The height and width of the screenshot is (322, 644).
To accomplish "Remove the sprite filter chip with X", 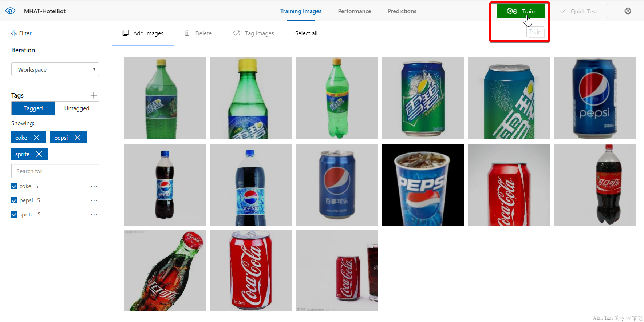I will [x=39, y=154].
